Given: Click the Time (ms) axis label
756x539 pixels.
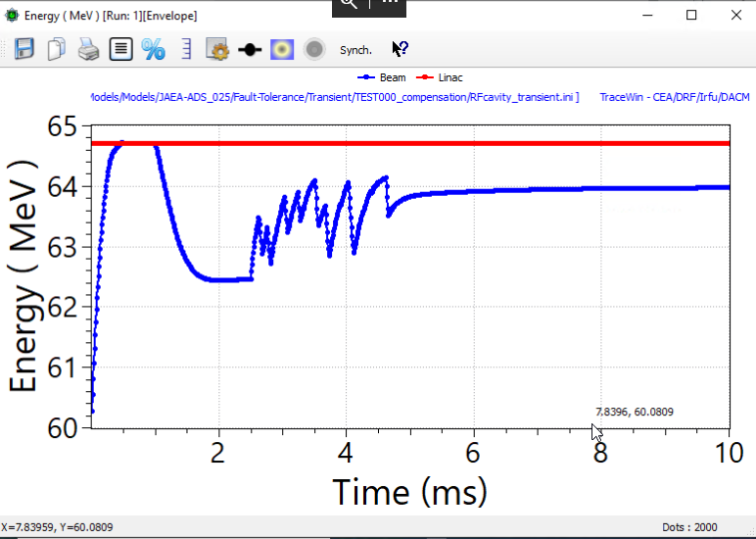Looking at the screenshot, I should point(409,490).
